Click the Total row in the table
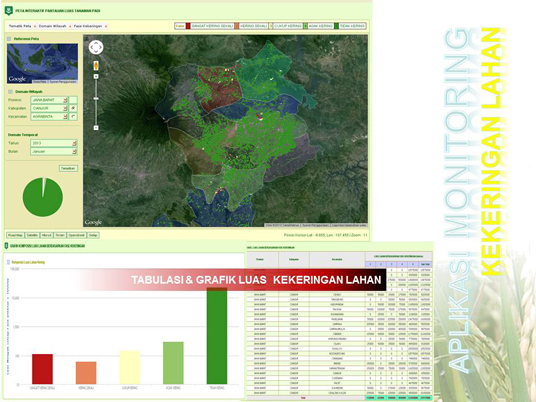Image resolution: width=536 pixels, height=402 pixels. point(340,398)
